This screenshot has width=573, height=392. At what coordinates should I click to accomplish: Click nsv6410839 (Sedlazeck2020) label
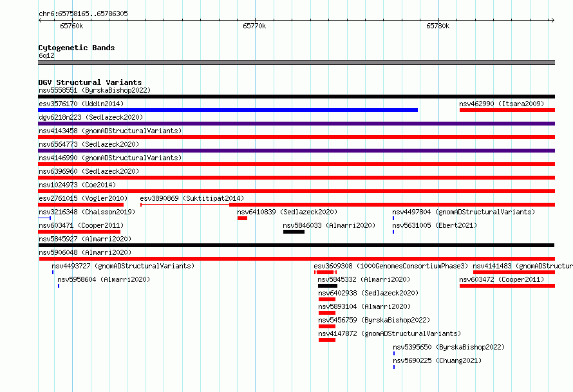click(x=287, y=212)
